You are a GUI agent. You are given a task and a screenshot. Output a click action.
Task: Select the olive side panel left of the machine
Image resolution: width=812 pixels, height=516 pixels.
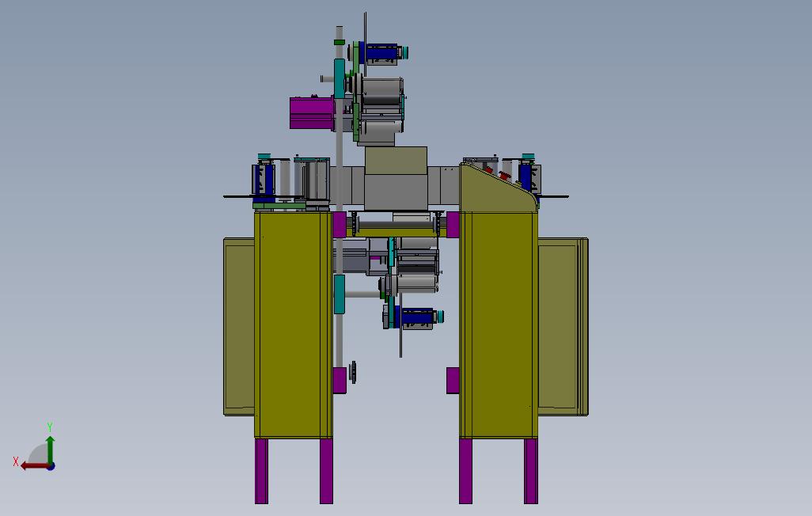pos(239,326)
